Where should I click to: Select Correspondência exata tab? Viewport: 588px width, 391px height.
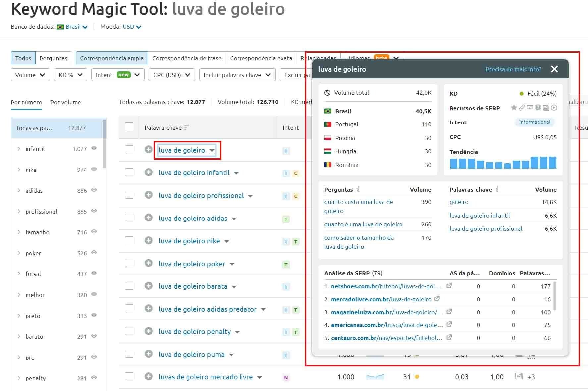[x=261, y=58]
